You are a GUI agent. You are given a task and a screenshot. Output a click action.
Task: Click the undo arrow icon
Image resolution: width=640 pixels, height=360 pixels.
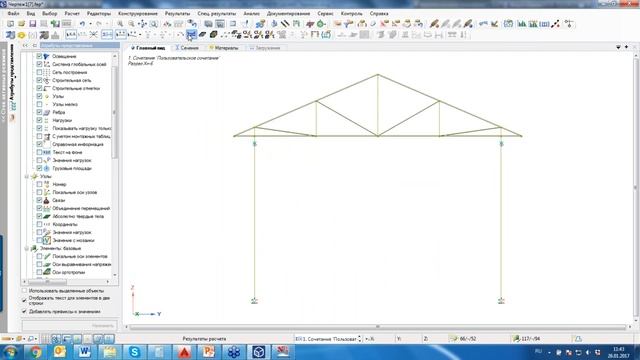click(x=82, y=24)
